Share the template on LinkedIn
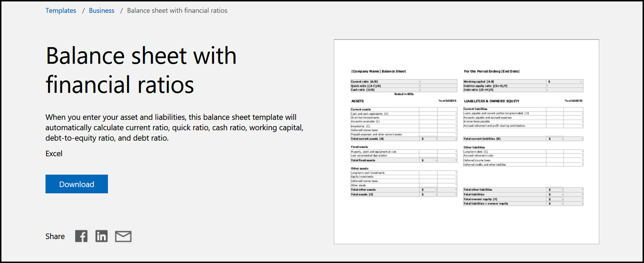The height and width of the screenshot is (263, 644). (101, 236)
